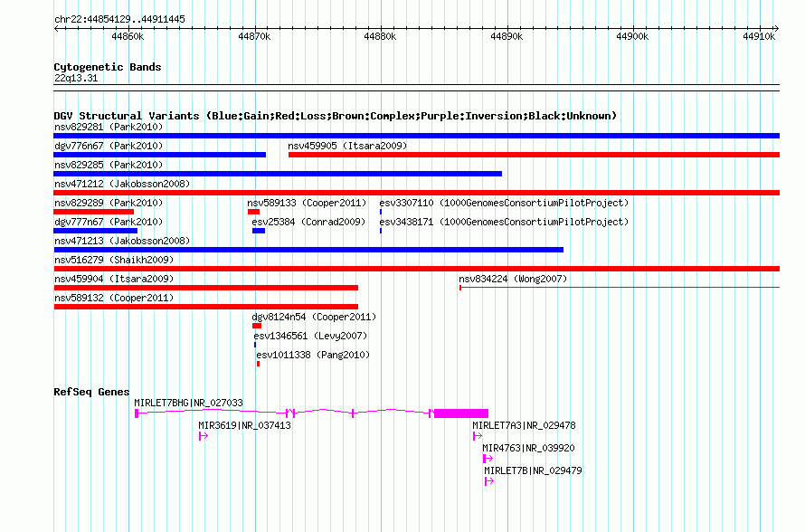
Task: Click the nsv829281 (Park2010) blue gain bar
Action: tap(416, 136)
